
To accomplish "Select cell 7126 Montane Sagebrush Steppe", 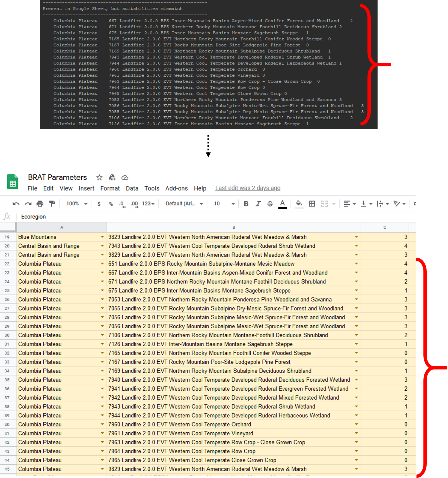I will pyautogui.click(x=234, y=344).
